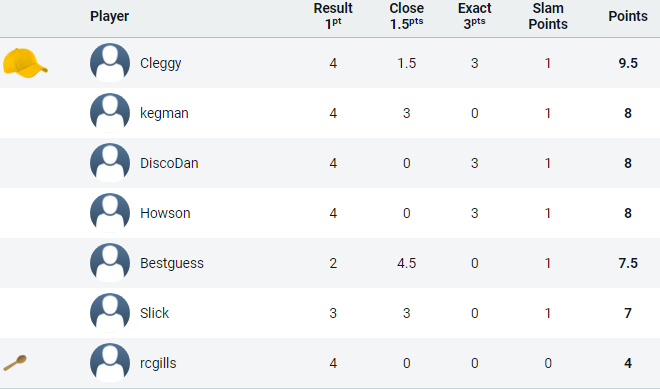Open Bestguess's profile avatar

click(x=110, y=263)
